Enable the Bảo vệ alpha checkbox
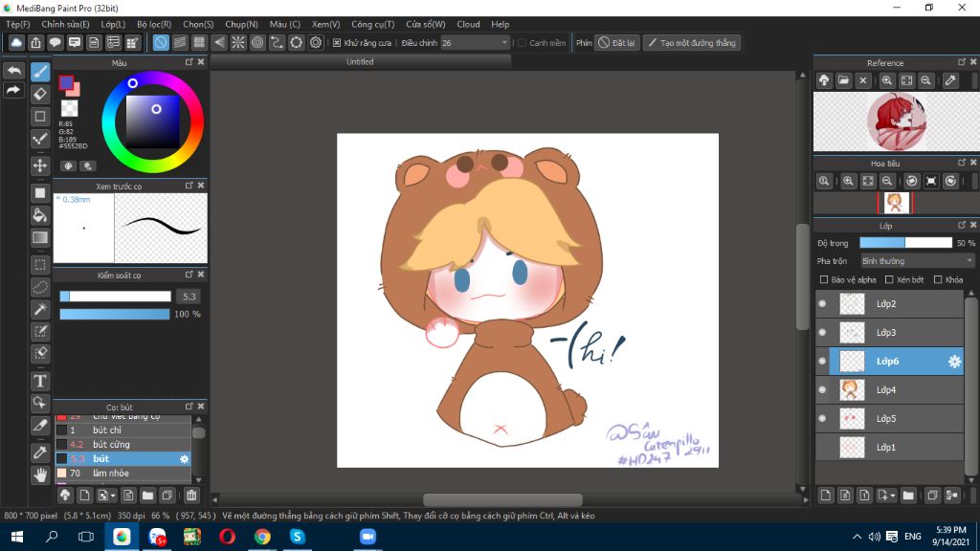This screenshot has height=551, width=980. click(824, 280)
